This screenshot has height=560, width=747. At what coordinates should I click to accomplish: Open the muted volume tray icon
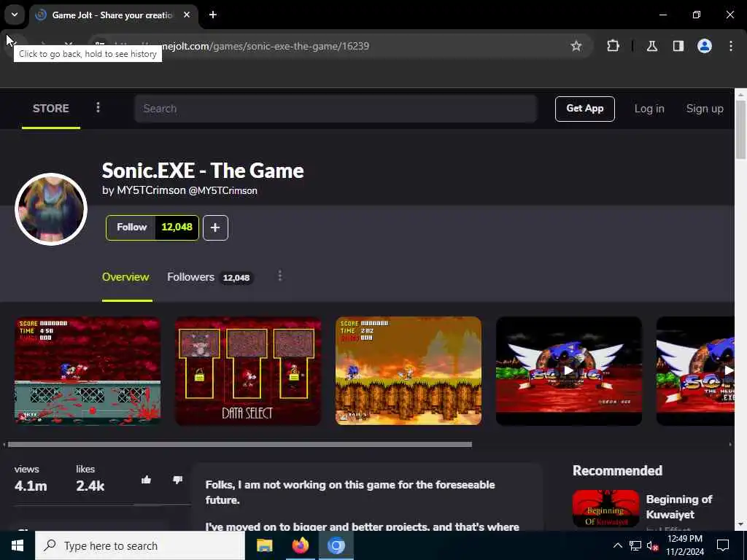pyautogui.click(x=653, y=545)
